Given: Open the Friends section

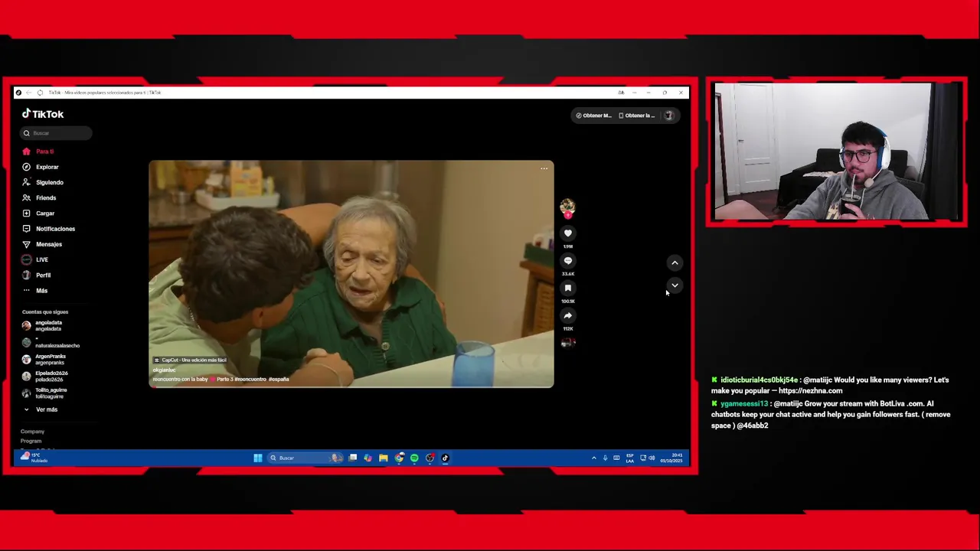Looking at the screenshot, I should 39,197.
